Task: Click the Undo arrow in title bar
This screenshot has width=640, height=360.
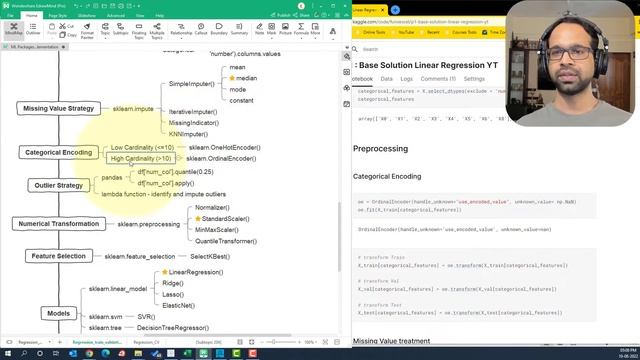Action: 76,6
